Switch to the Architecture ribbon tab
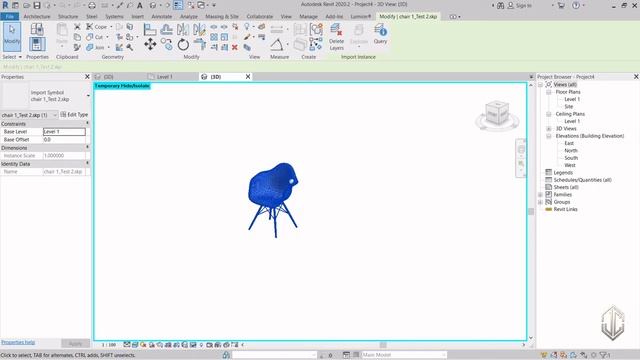 pos(37,16)
